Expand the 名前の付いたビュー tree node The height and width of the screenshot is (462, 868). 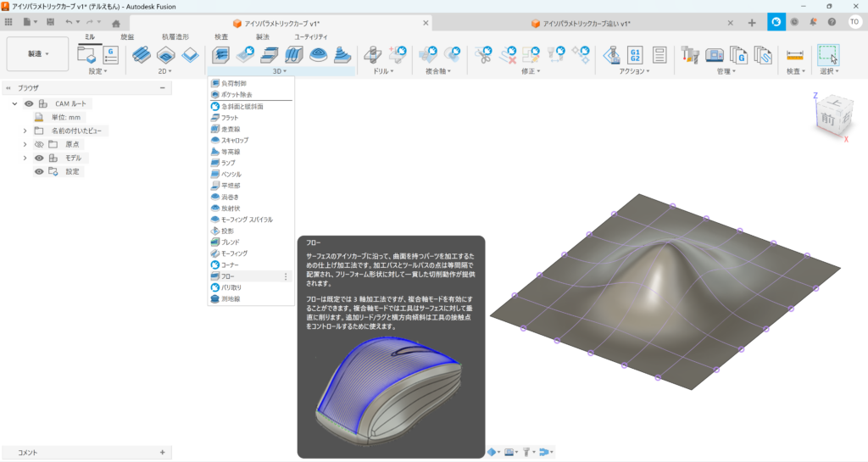click(25, 131)
